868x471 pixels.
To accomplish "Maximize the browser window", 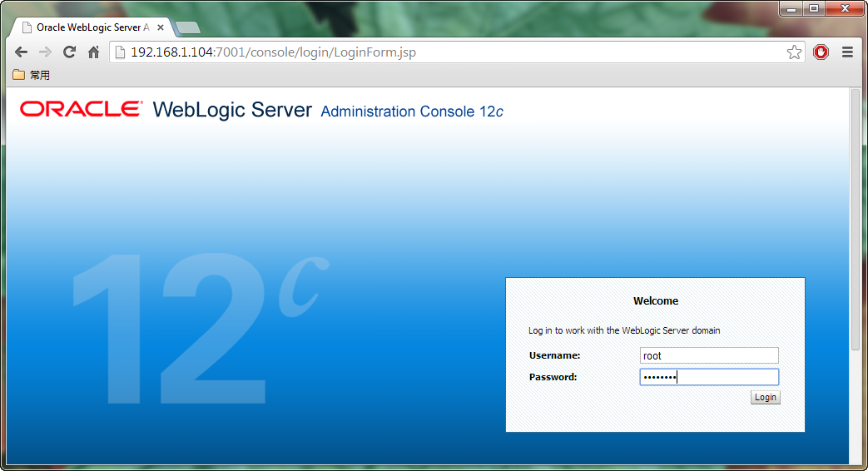I will (814, 9).
